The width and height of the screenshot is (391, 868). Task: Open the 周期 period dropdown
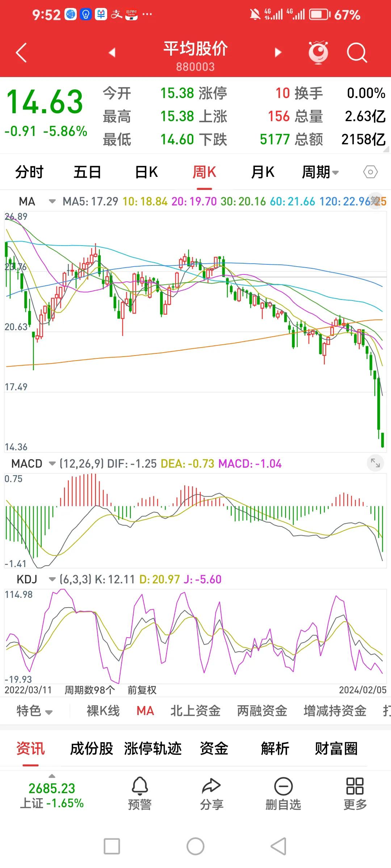(x=320, y=172)
